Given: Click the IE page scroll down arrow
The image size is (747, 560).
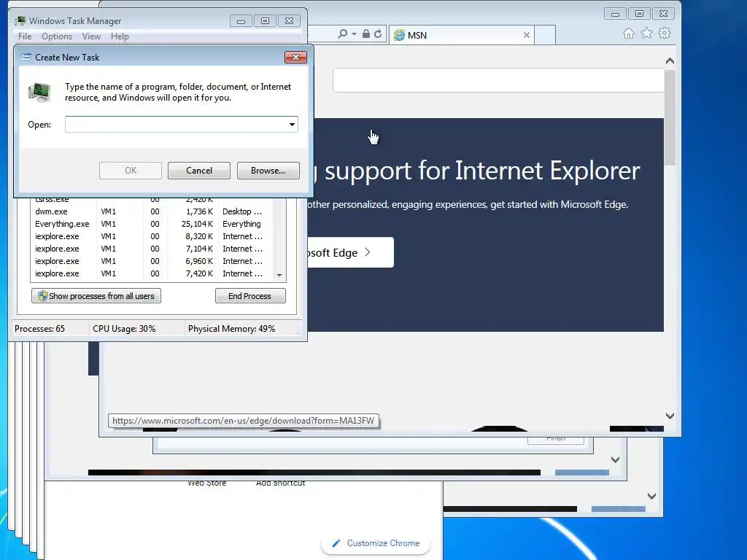Looking at the screenshot, I should click(x=670, y=416).
